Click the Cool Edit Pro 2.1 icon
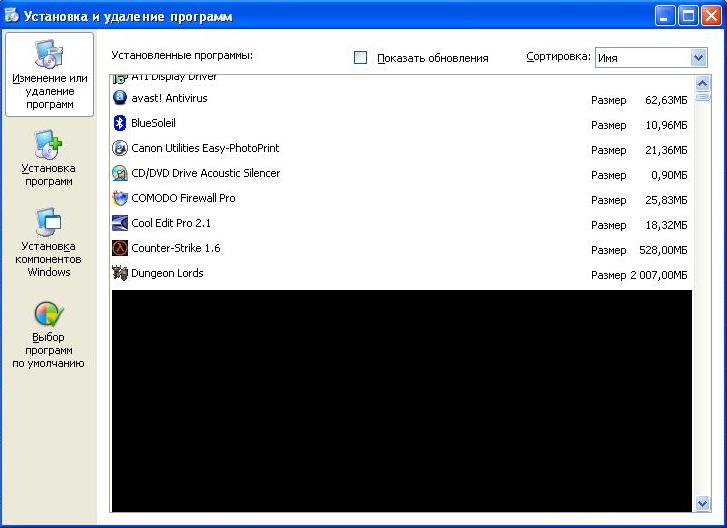This screenshot has width=727, height=528. pos(120,223)
